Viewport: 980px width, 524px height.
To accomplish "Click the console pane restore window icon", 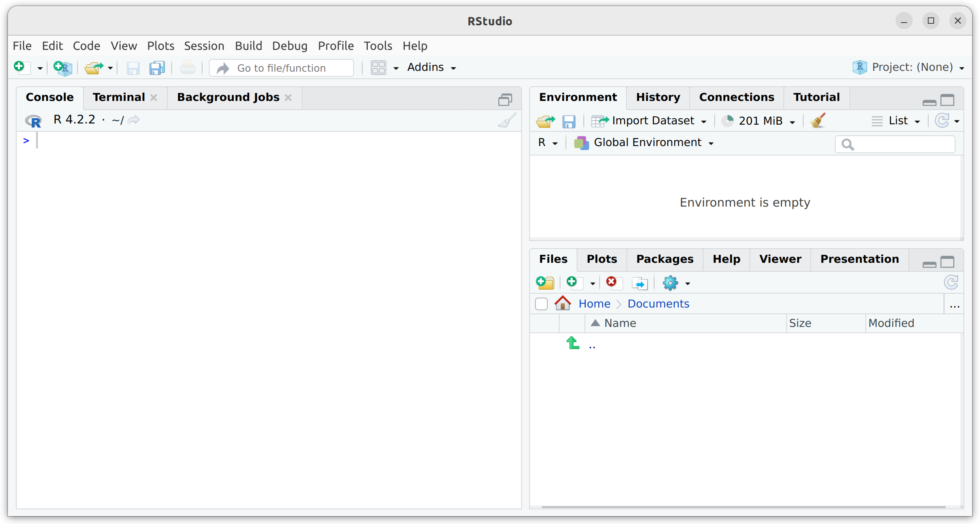I will pyautogui.click(x=505, y=100).
